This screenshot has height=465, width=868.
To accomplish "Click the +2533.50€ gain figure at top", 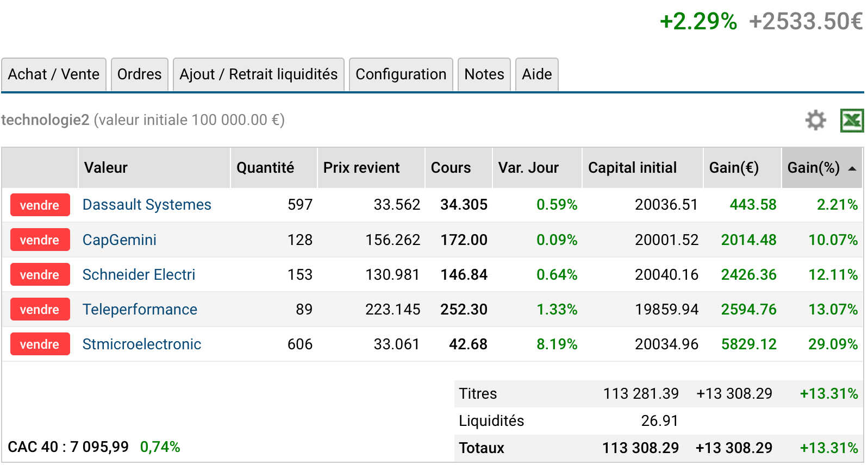I will pos(805,22).
